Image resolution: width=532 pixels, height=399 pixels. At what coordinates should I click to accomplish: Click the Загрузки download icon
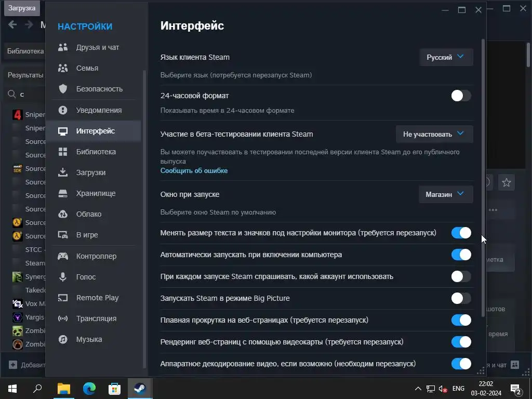point(63,172)
